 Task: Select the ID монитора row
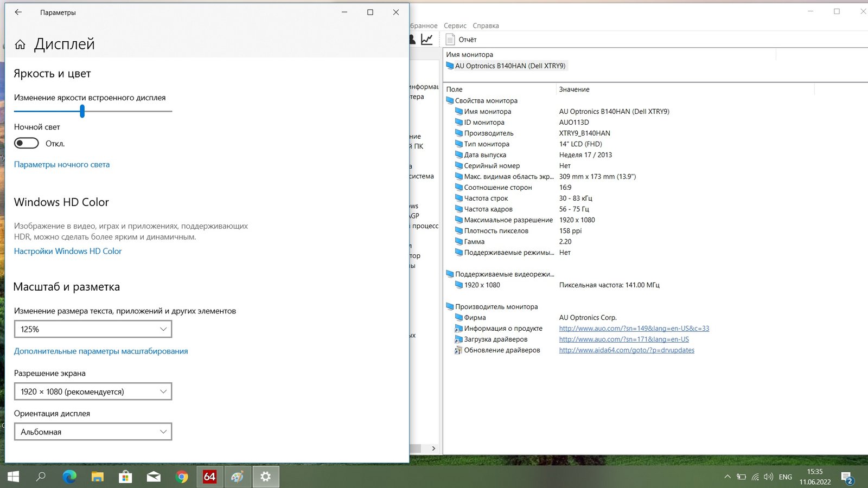click(x=480, y=122)
